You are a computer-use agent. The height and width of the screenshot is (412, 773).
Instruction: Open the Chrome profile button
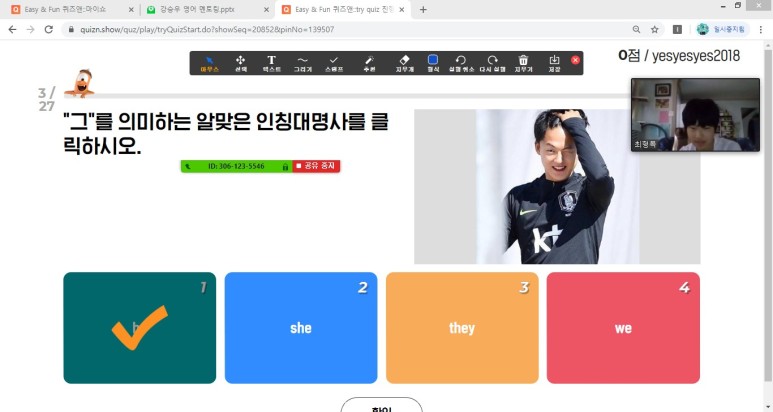[722, 30]
